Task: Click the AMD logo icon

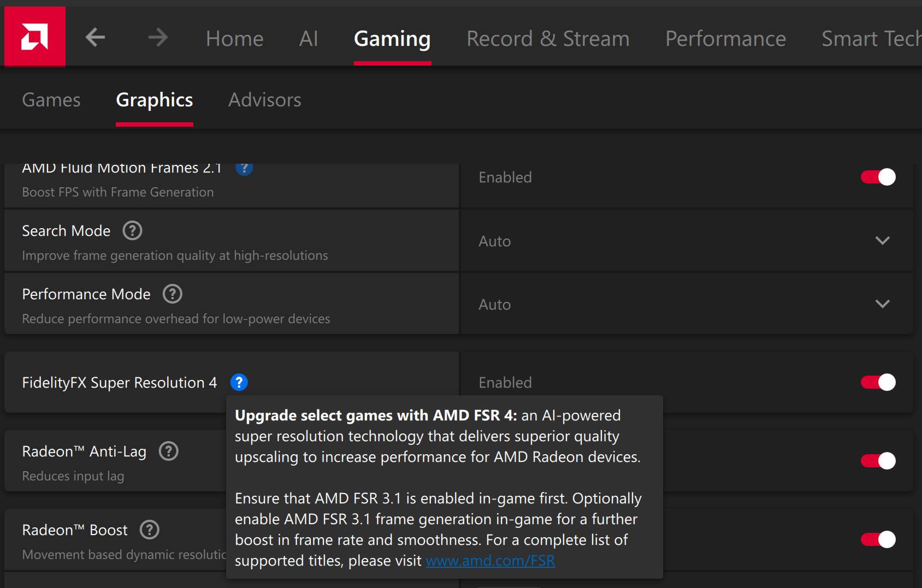Action: [34, 37]
